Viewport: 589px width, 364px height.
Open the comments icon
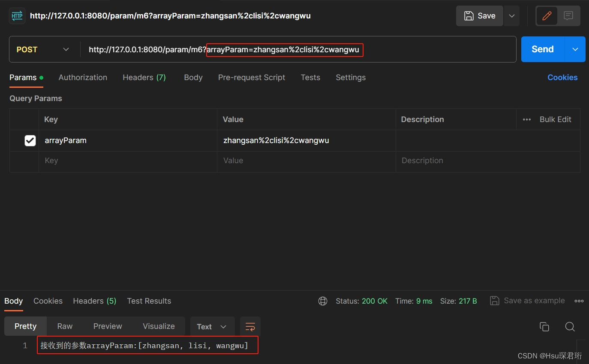568,16
